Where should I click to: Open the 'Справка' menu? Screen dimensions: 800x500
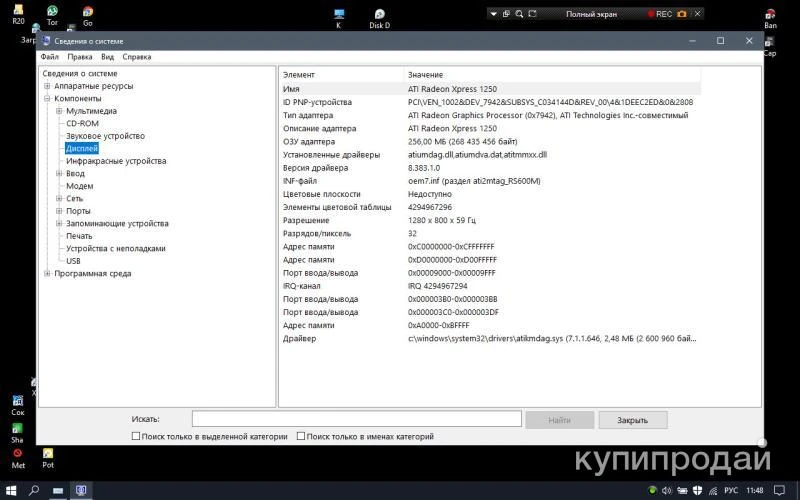tap(136, 57)
